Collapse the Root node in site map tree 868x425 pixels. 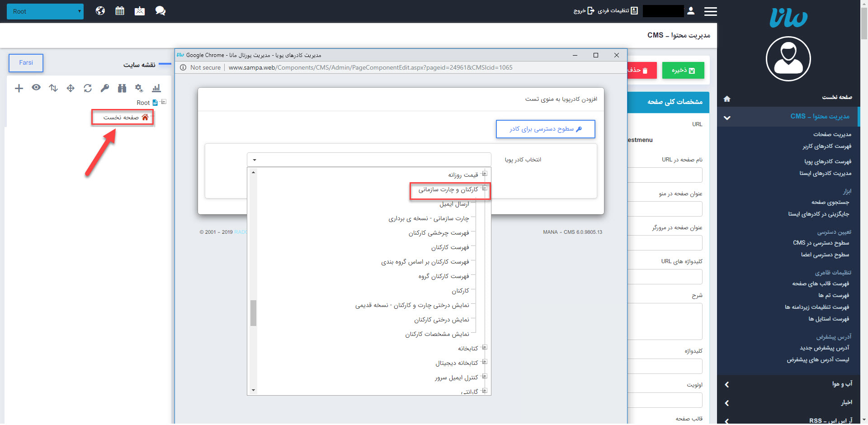(x=164, y=102)
